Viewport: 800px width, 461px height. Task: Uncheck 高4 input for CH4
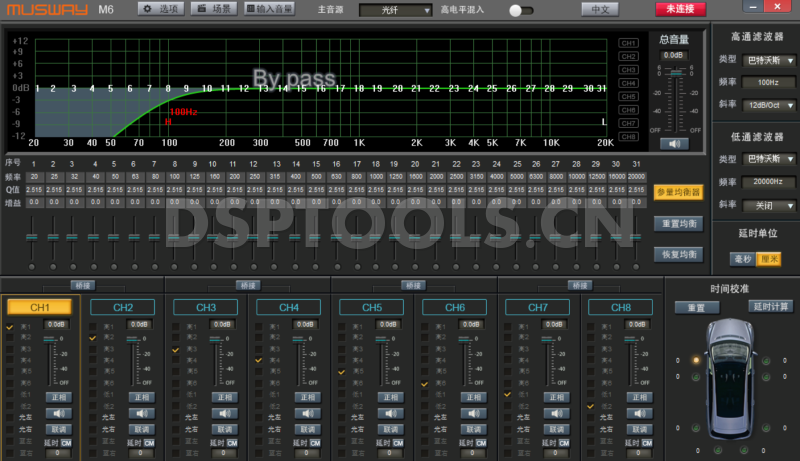(259, 360)
